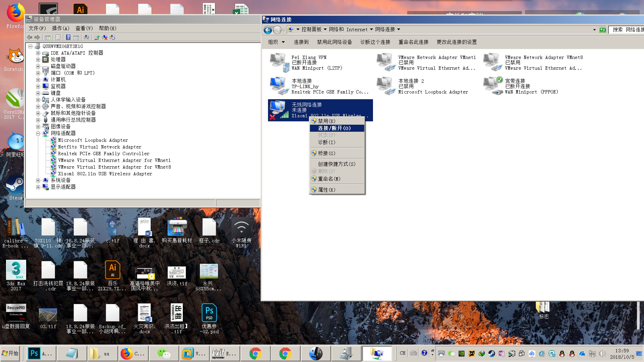Click update driver software toolbar icon
This screenshot has width=644, height=362.
click(x=97, y=37)
